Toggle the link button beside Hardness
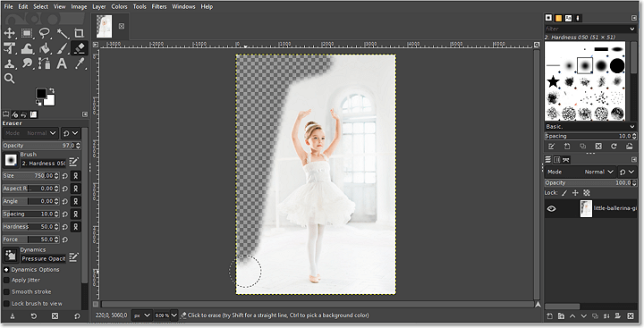The height and width of the screenshot is (328, 644). (75, 227)
